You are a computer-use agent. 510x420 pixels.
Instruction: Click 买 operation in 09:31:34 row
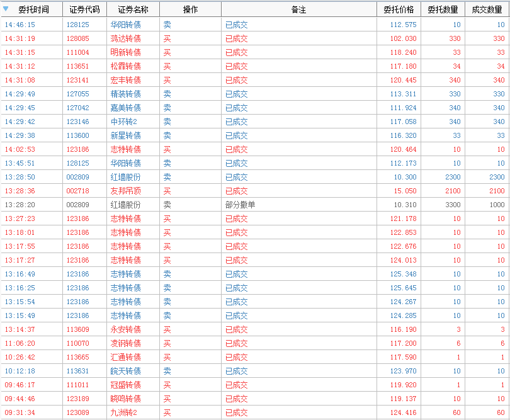point(167,413)
